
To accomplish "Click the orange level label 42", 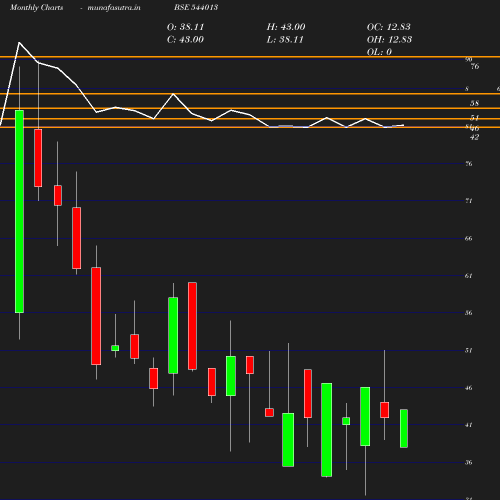I will point(474,137).
